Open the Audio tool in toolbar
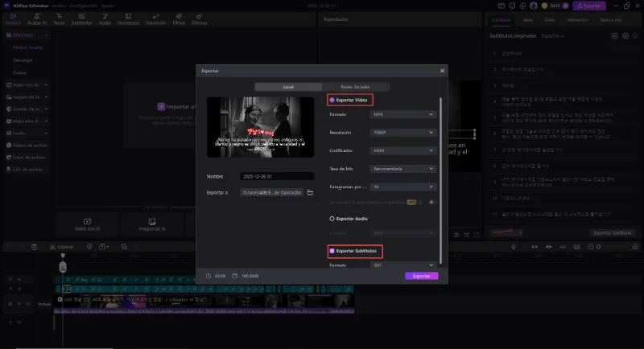Image resolution: width=644 pixels, height=349 pixels. click(105, 19)
